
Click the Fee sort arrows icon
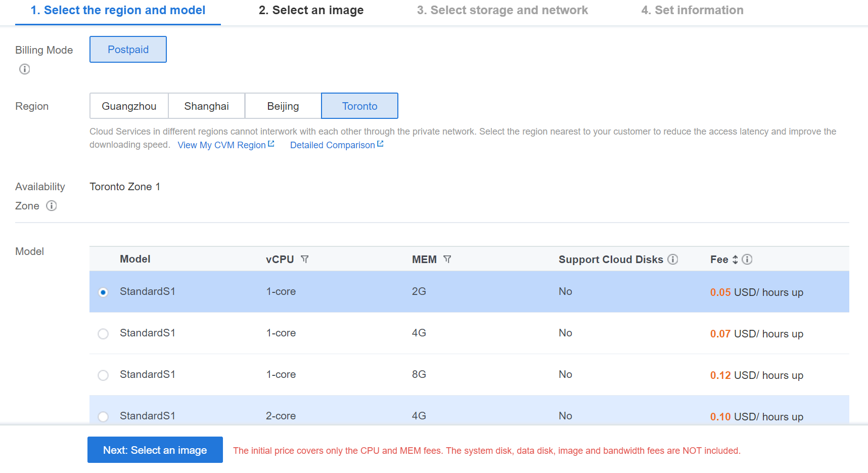(x=735, y=260)
